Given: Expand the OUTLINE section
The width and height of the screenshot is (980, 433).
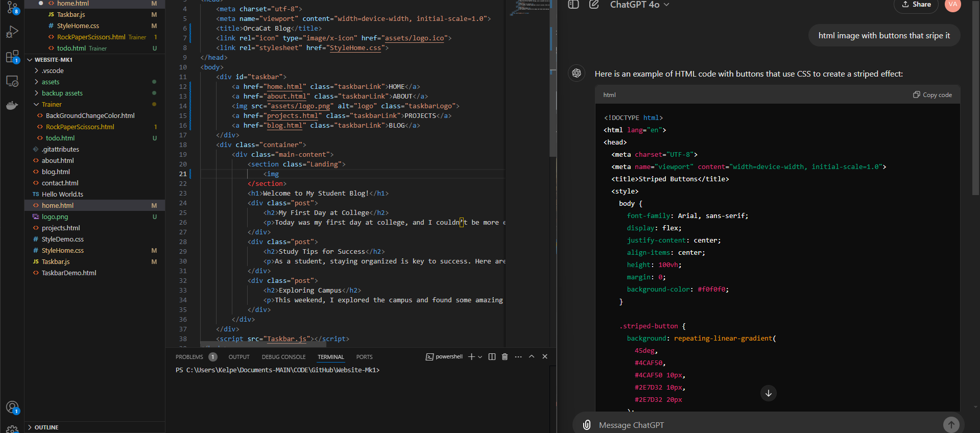Looking at the screenshot, I should tap(95, 427).
